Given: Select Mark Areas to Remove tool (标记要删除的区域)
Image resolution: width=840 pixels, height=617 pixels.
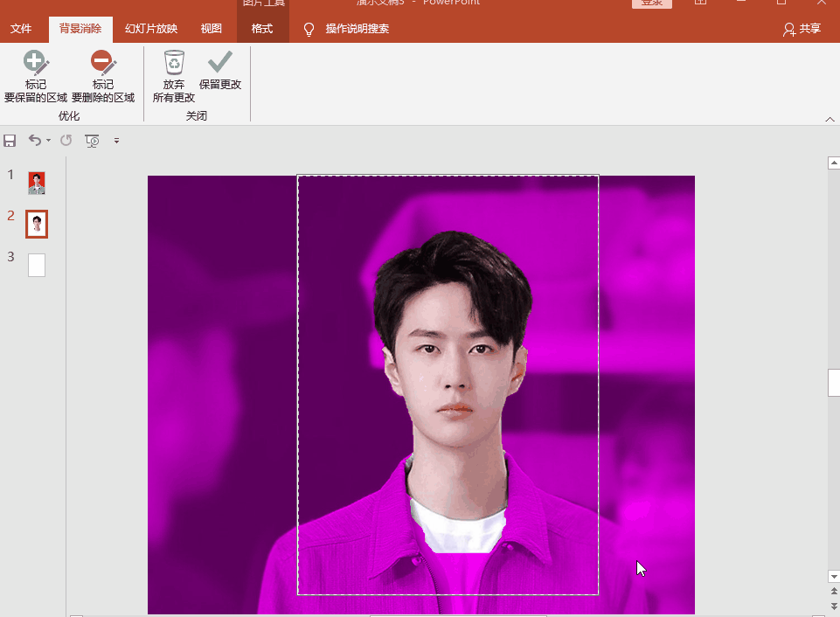Looking at the screenshot, I should pos(103,76).
